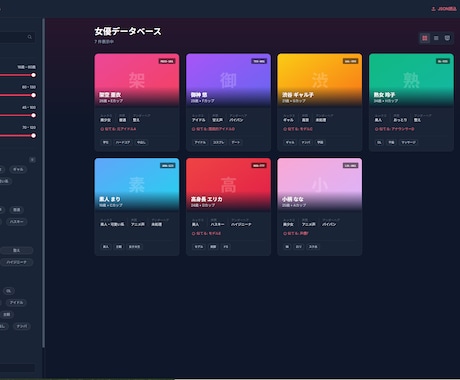Click the similar-to link on 小柄 なな card
This screenshot has height=380, width=460.
click(296, 233)
